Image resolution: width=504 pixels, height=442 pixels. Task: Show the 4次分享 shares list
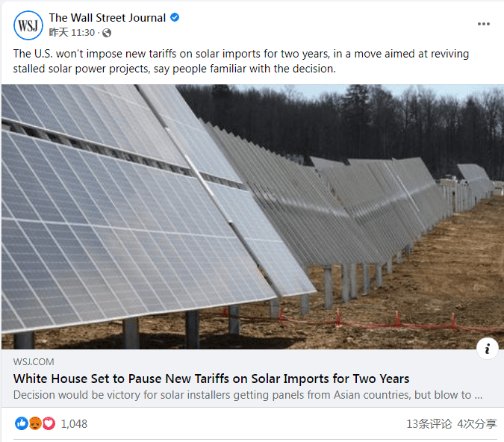click(476, 424)
